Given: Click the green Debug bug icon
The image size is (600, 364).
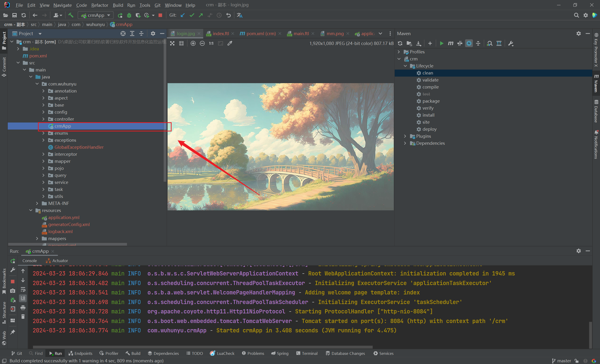Looking at the screenshot, I should click(x=129, y=15).
